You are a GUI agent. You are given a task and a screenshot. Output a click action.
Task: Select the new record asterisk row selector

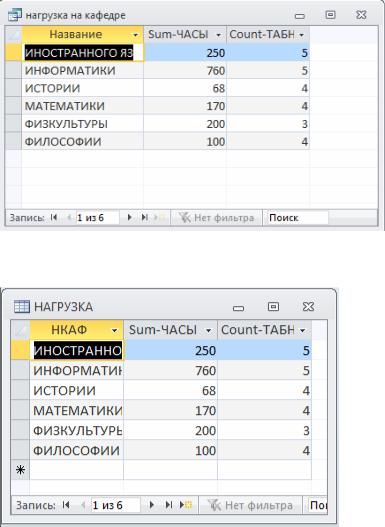(x=20, y=470)
